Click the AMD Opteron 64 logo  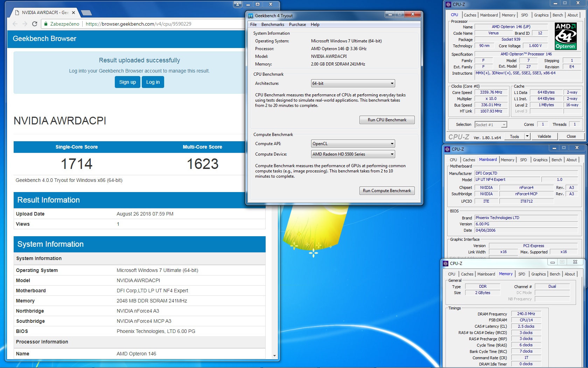point(565,36)
